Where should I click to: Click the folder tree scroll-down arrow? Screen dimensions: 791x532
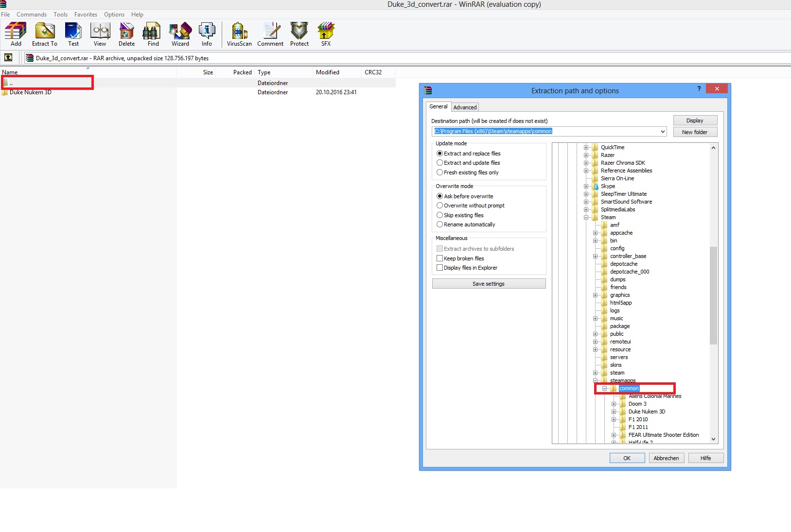click(713, 439)
